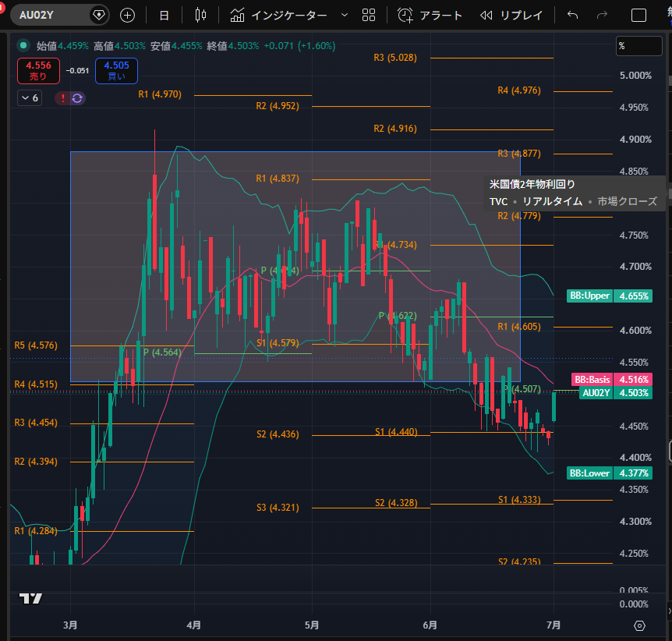The width and height of the screenshot is (672, 641).
Task: Undo the last chart action
Action: tap(572, 16)
